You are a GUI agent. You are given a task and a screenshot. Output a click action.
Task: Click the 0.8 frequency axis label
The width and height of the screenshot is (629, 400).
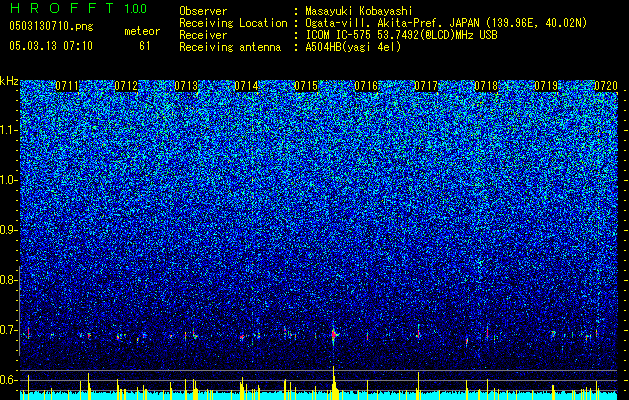tap(9, 280)
